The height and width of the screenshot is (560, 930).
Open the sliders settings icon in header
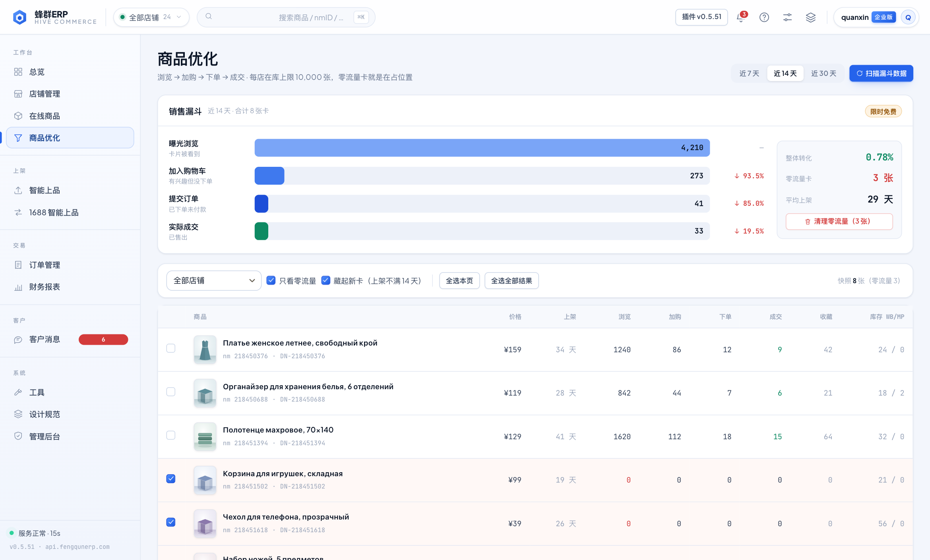click(787, 17)
